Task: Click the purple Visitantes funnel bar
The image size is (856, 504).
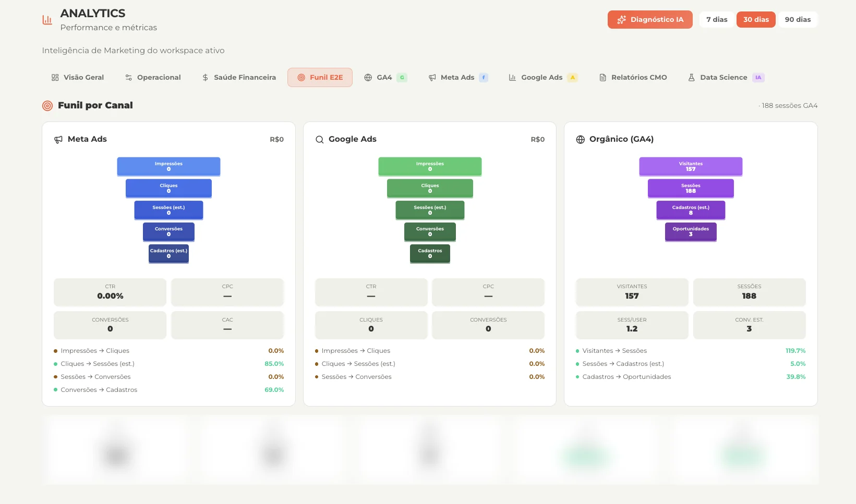Action: click(x=691, y=167)
